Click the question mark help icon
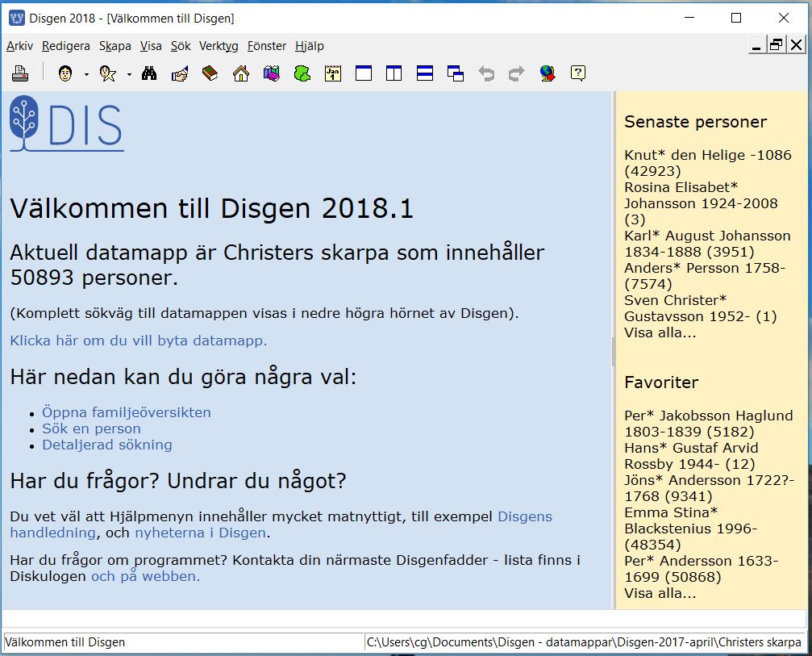This screenshot has height=656, width=812. [578, 73]
